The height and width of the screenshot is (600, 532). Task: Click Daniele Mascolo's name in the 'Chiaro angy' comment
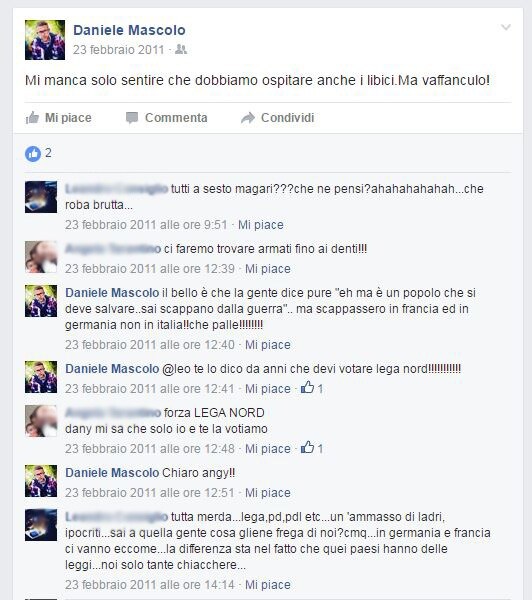click(112, 473)
